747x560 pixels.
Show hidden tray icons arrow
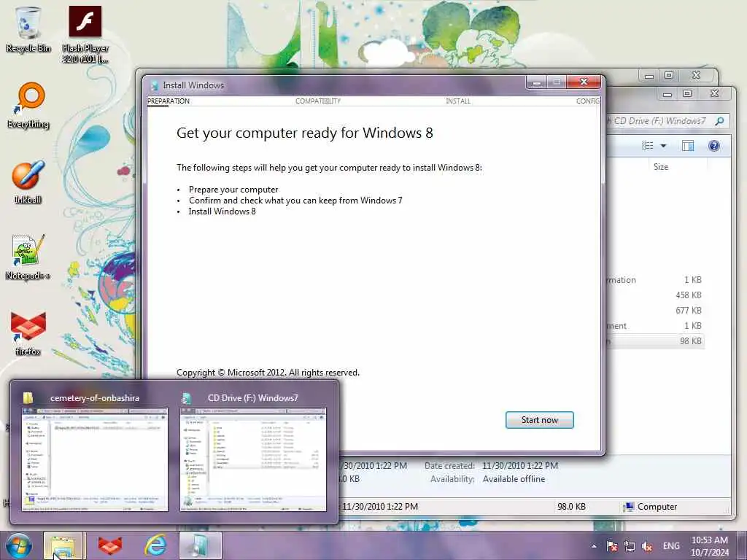594,546
